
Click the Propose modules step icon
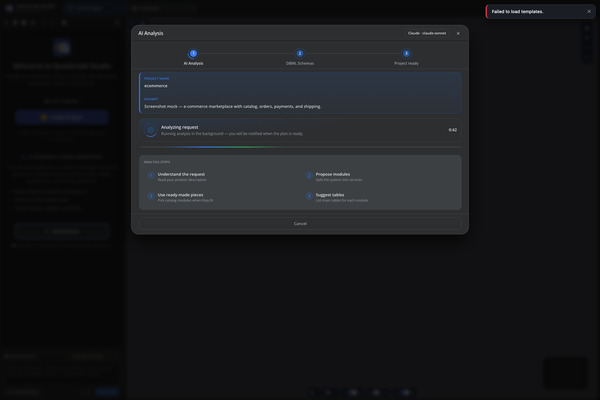[x=309, y=176]
